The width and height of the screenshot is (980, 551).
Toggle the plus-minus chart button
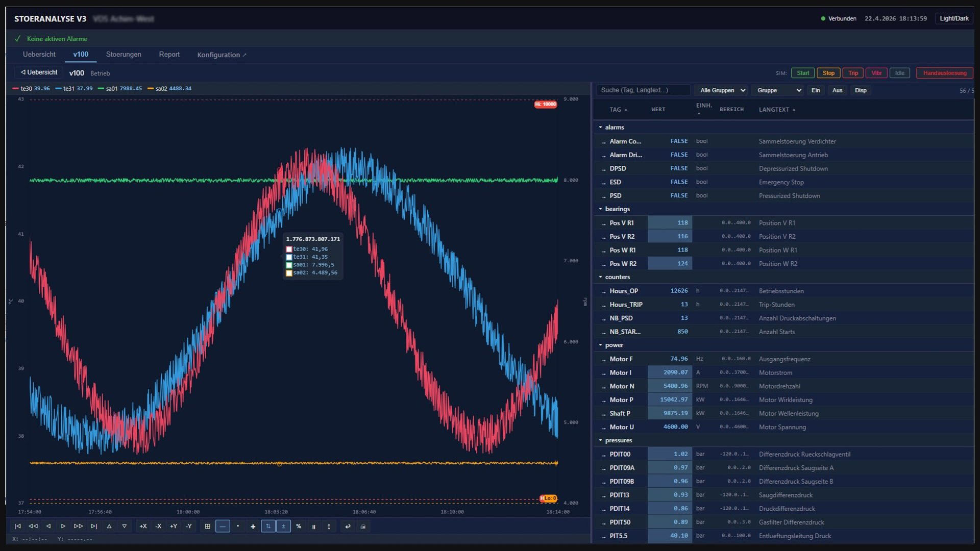click(283, 526)
